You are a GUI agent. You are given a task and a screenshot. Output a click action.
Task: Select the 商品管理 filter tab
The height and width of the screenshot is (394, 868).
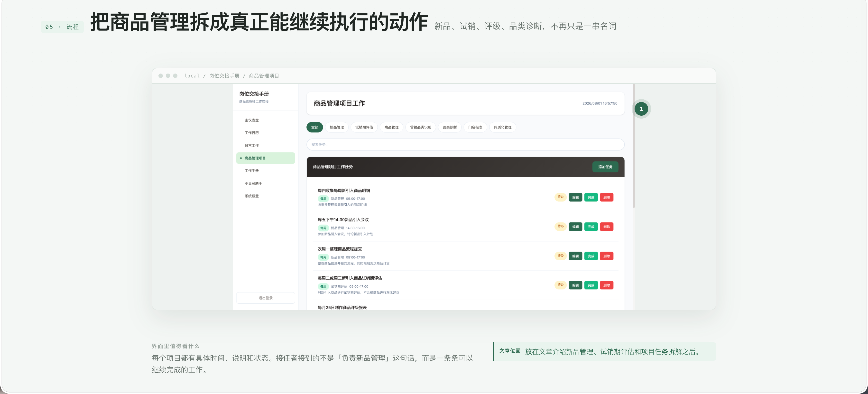(391, 127)
